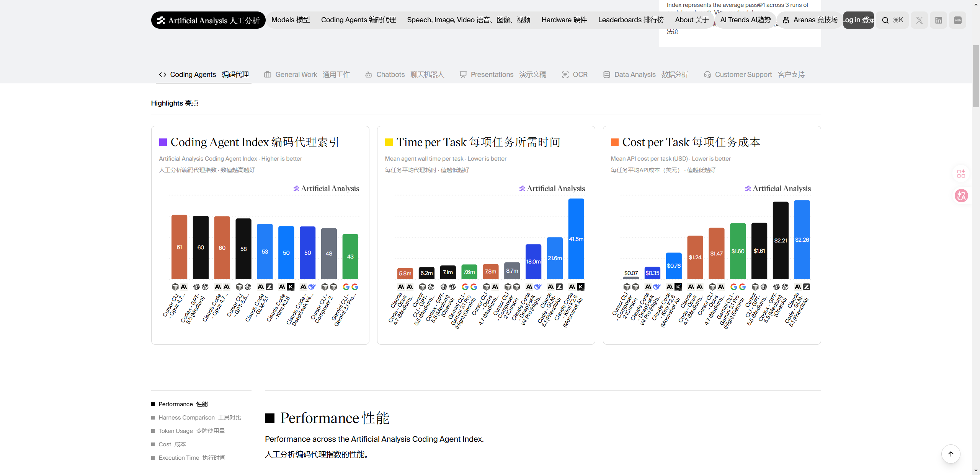Viewport: 980px width, 475px height.
Task: Click the gray 8.7m bar
Action: [512, 271]
